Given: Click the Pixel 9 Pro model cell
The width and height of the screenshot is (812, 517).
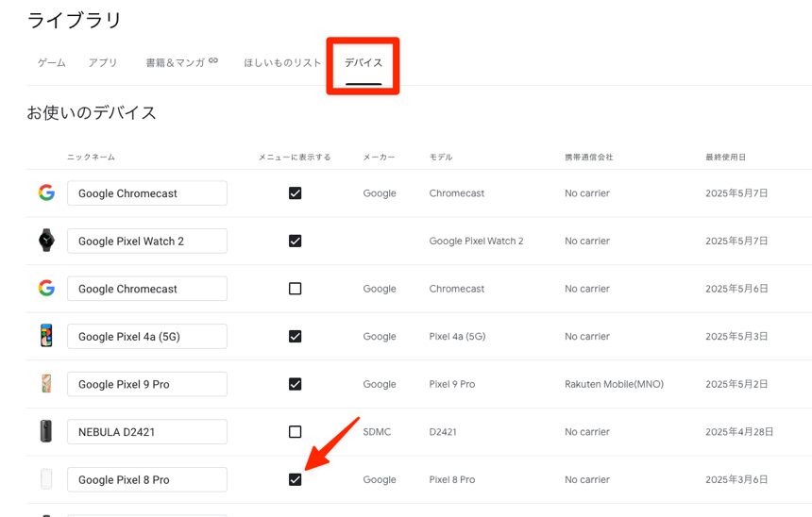Looking at the screenshot, I should pos(452,384).
